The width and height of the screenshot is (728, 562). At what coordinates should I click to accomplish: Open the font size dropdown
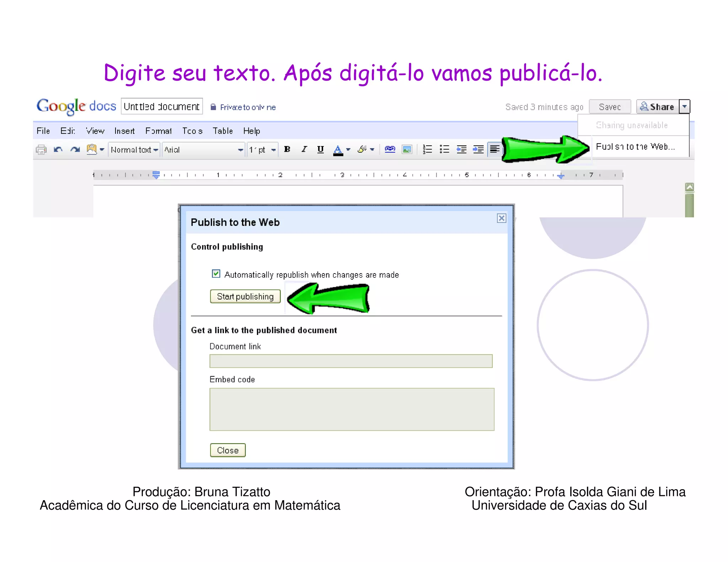pyautogui.click(x=262, y=150)
